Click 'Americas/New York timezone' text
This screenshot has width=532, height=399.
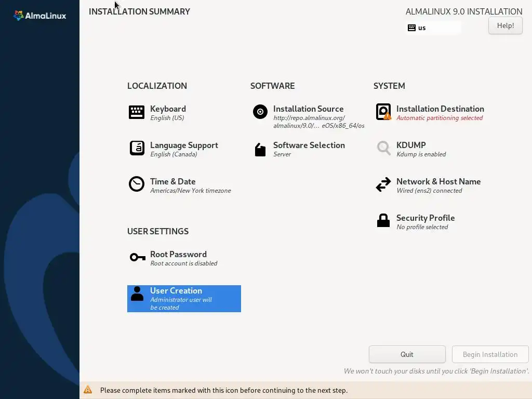[x=190, y=191]
